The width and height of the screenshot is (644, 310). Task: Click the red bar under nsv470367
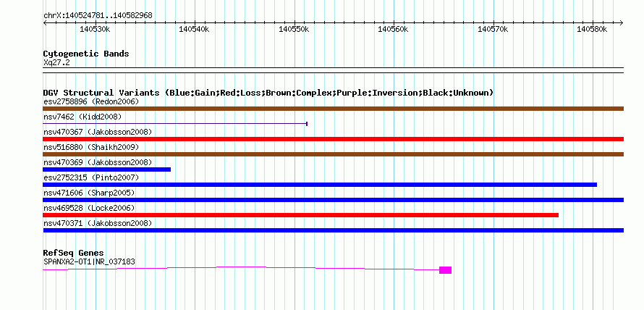click(x=333, y=139)
